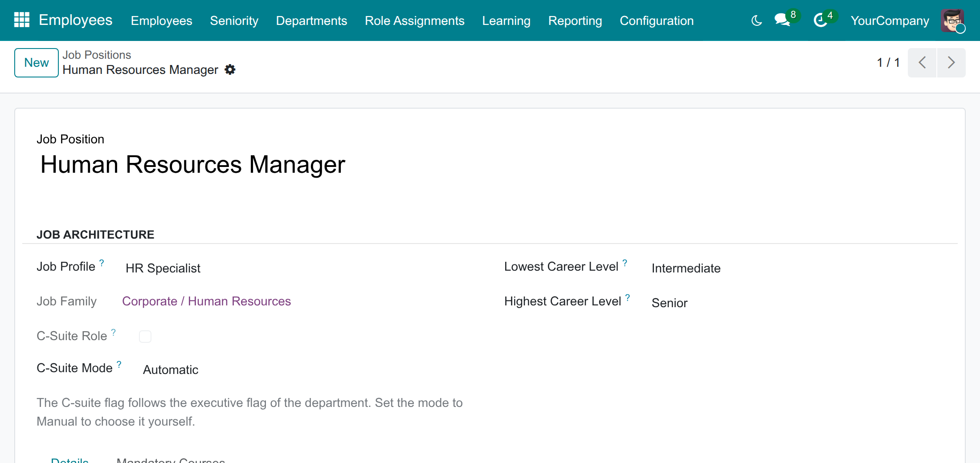The width and height of the screenshot is (980, 463).
Task: Create a New job position
Action: 37,63
